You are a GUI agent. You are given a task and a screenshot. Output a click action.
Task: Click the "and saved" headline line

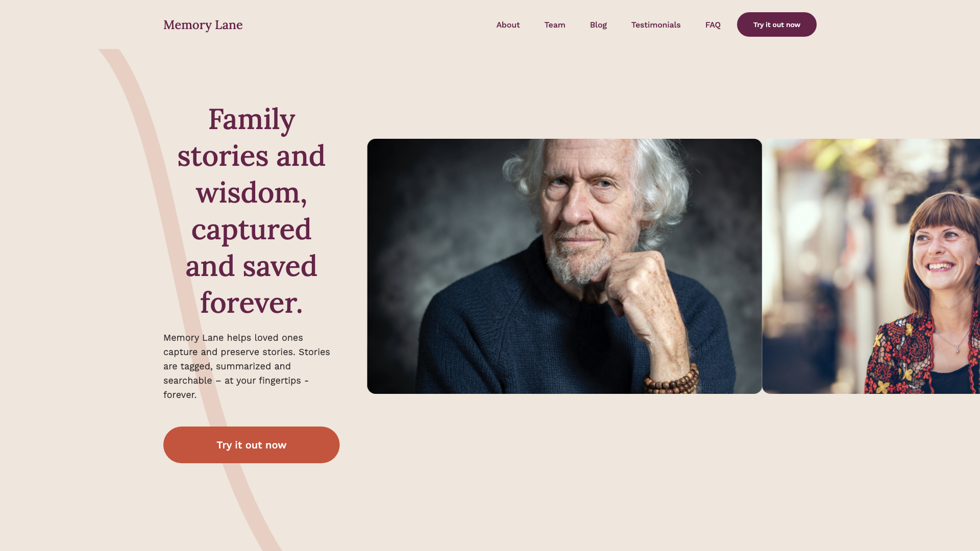click(251, 266)
